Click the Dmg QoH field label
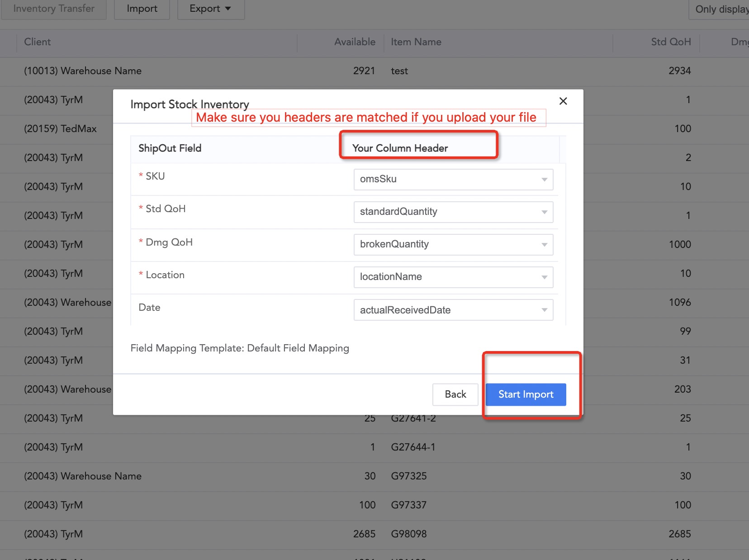 169,242
